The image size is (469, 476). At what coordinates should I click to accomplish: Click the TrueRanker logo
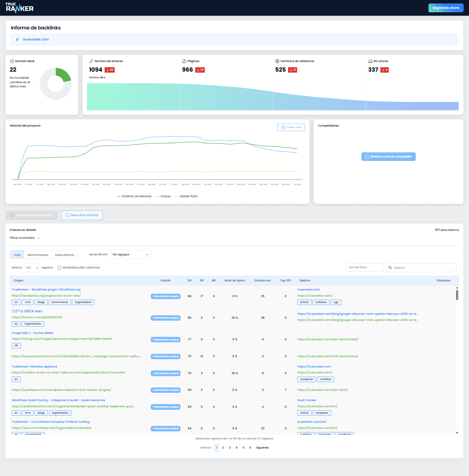19,8
